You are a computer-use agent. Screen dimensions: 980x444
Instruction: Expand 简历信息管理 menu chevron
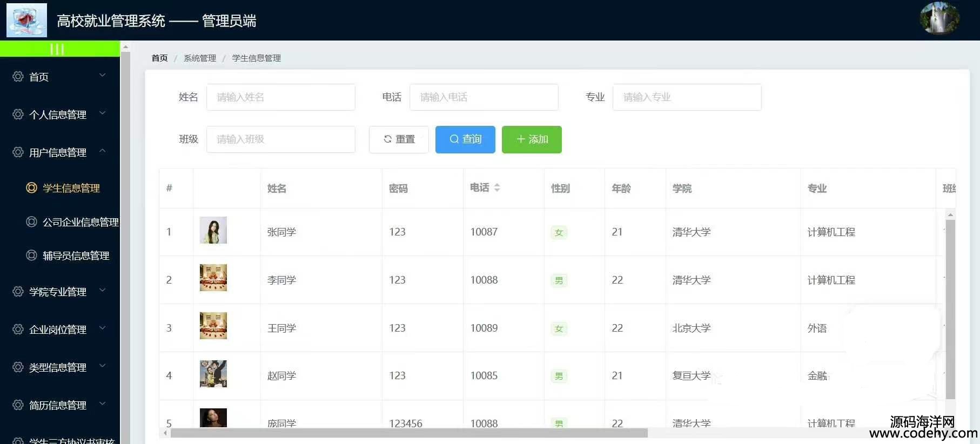(102, 404)
